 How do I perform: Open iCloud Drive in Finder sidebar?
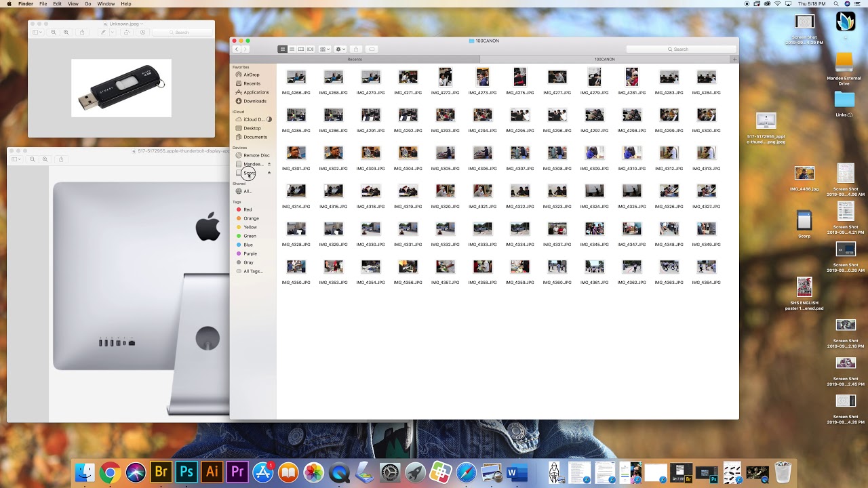(254, 119)
